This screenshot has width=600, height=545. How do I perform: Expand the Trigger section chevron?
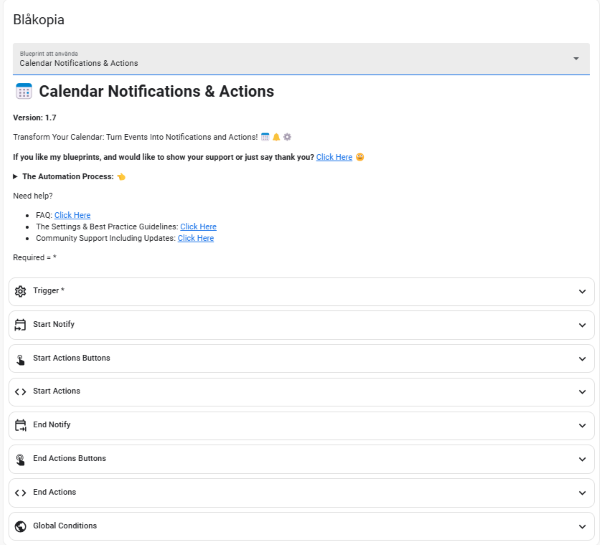tap(582, 291)
